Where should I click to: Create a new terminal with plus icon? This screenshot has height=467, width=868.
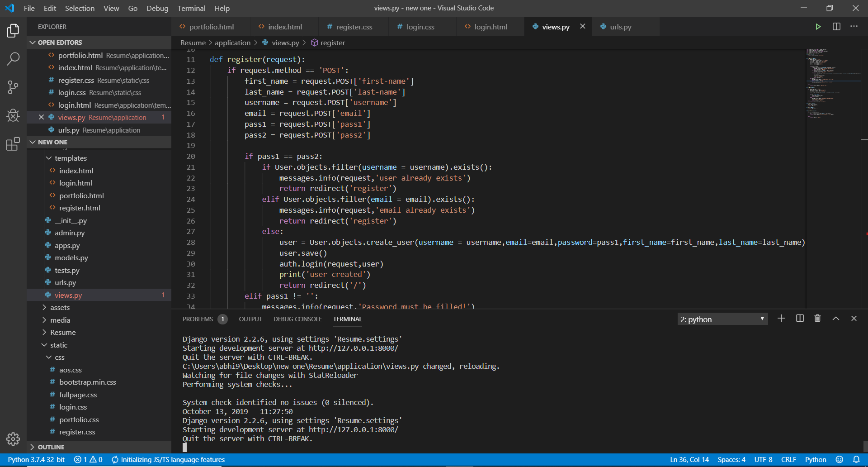pos(781,319)
